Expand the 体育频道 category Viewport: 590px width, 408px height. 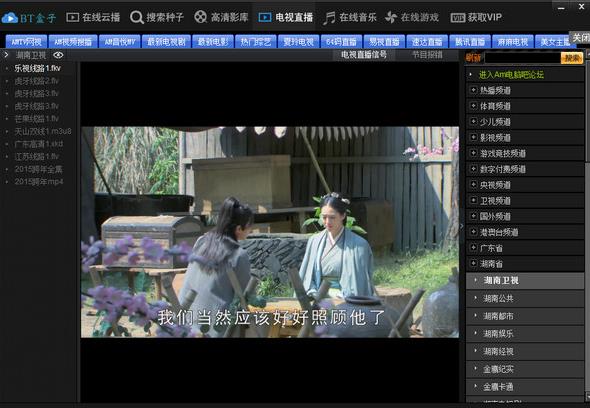pyautogui.click(x=525, y=106)
